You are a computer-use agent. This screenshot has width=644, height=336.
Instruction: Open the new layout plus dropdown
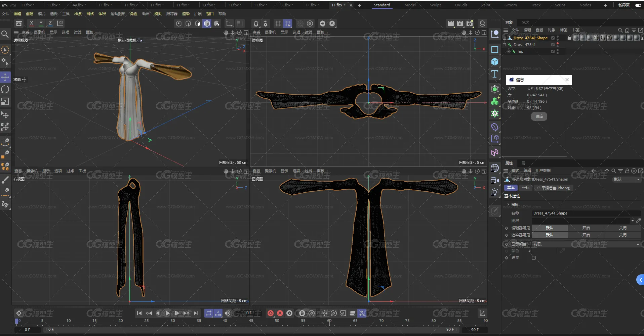point(605,5)
